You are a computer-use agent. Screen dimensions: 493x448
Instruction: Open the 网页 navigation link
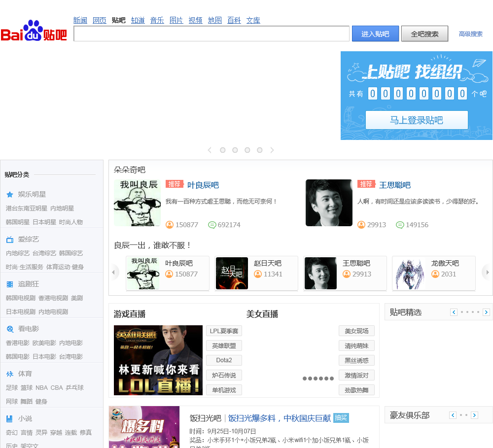point(100,20)
